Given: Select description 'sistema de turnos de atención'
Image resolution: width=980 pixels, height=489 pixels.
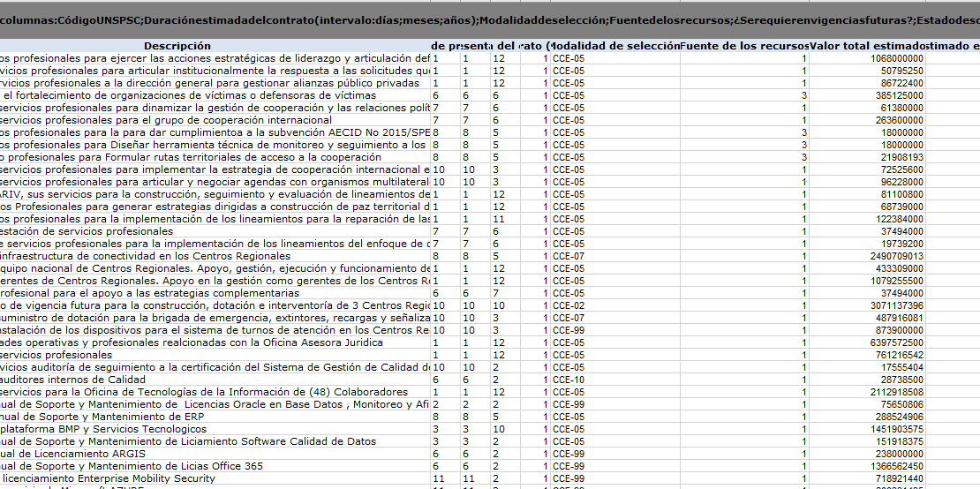Looking at the screenshot, I should point(215,330).
